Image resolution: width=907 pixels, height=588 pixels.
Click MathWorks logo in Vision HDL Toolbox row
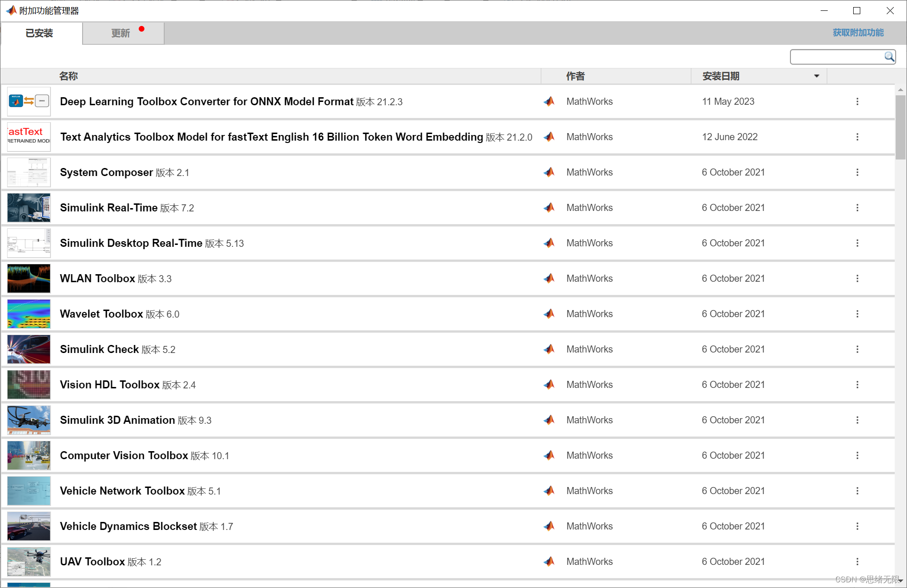[549, 385]
